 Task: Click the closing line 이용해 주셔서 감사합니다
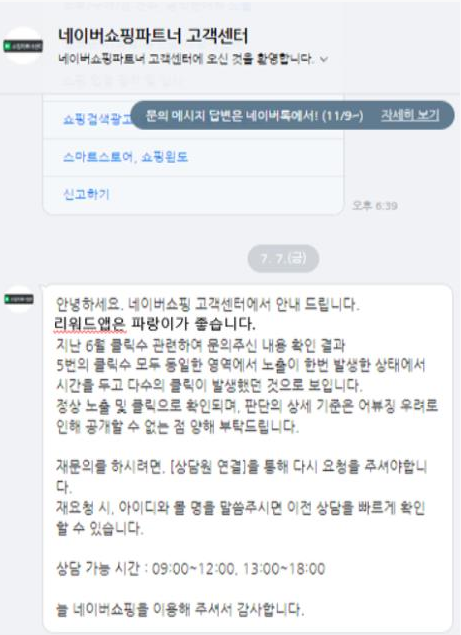click(x=180, y=609)
